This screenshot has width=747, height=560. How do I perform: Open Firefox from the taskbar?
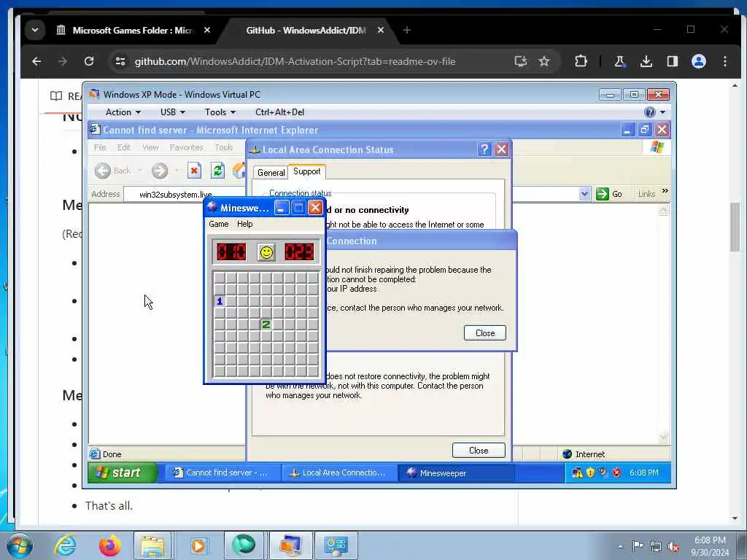[109, 545]
